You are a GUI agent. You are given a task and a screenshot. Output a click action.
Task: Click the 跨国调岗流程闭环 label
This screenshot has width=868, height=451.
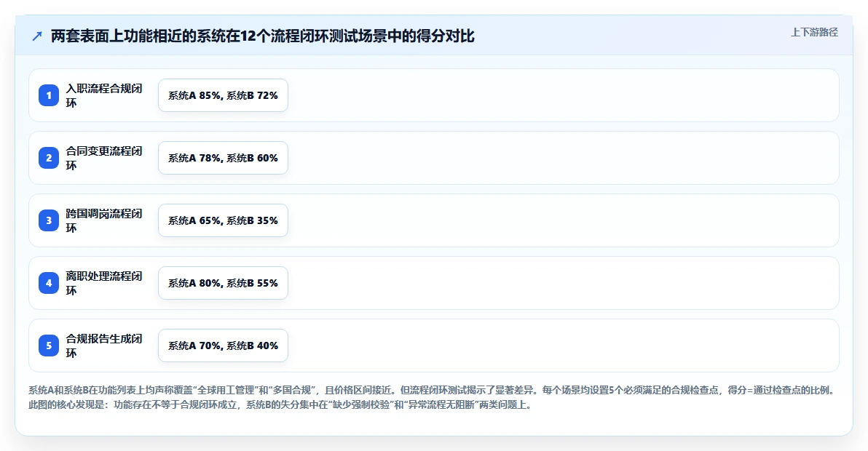click(104, 220)
